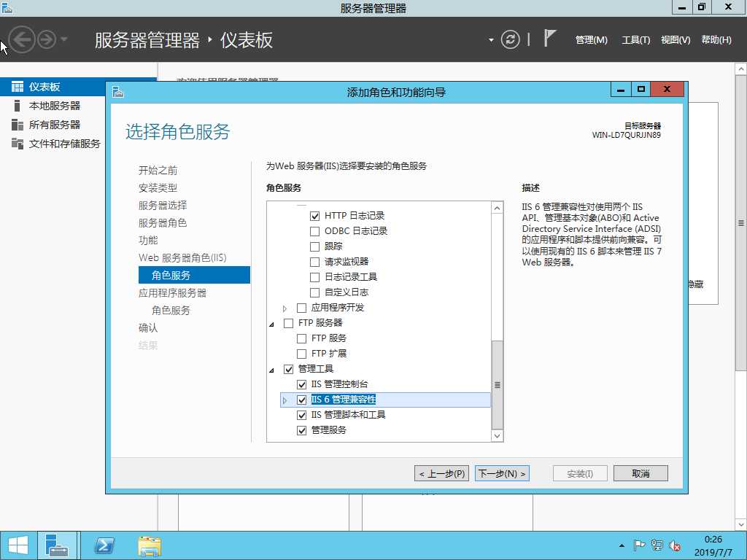Check 应用程序开发 checkbox
Image resolution: width=747 pixels, height=560 pixels.
pyautogui.click(x=301, y=308)
